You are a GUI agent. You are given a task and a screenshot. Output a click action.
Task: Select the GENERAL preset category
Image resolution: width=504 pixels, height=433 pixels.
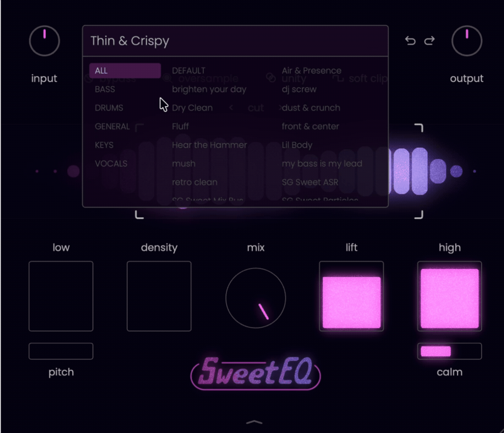click(112, 127)
